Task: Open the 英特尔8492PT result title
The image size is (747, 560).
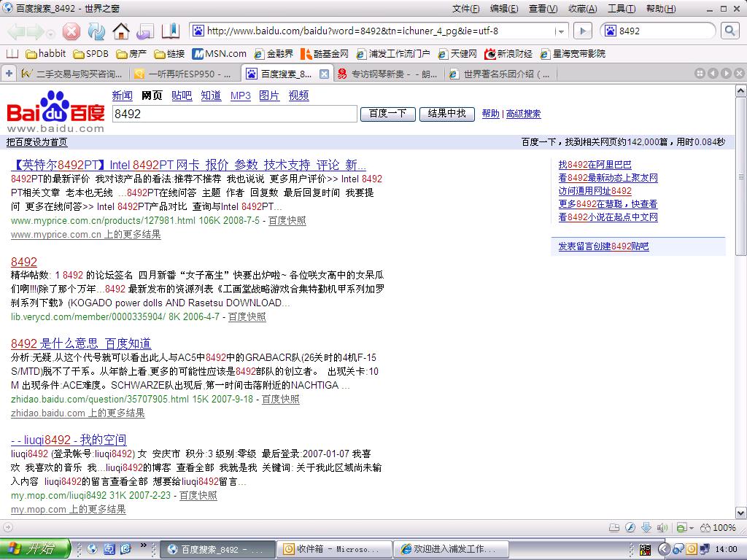Action: pos(189,165)
